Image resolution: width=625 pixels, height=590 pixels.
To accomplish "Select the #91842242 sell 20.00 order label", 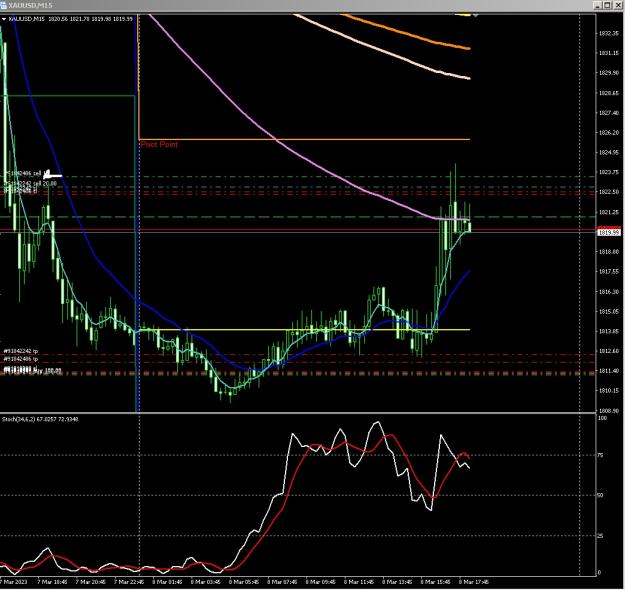I will coord(32,183).
